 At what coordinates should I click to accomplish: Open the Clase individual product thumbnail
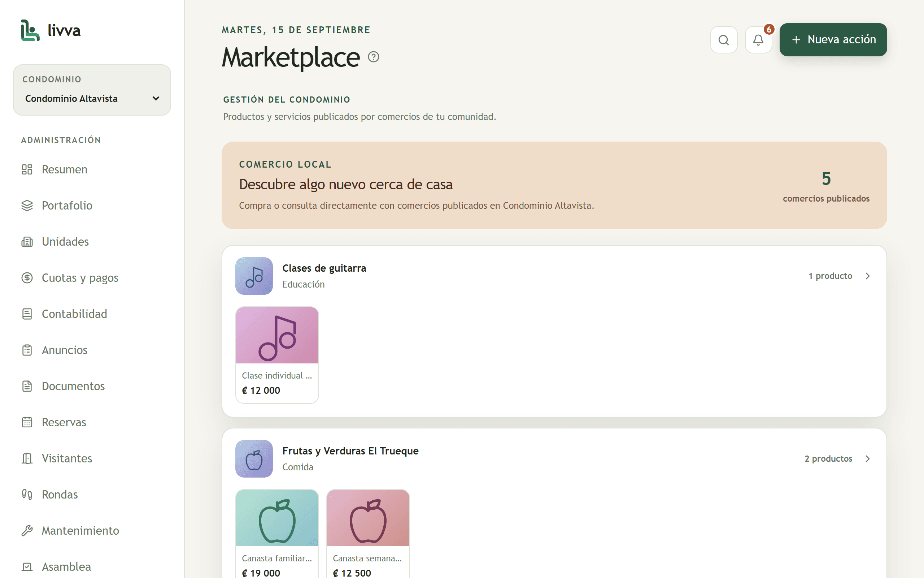(x=277, y=335)
